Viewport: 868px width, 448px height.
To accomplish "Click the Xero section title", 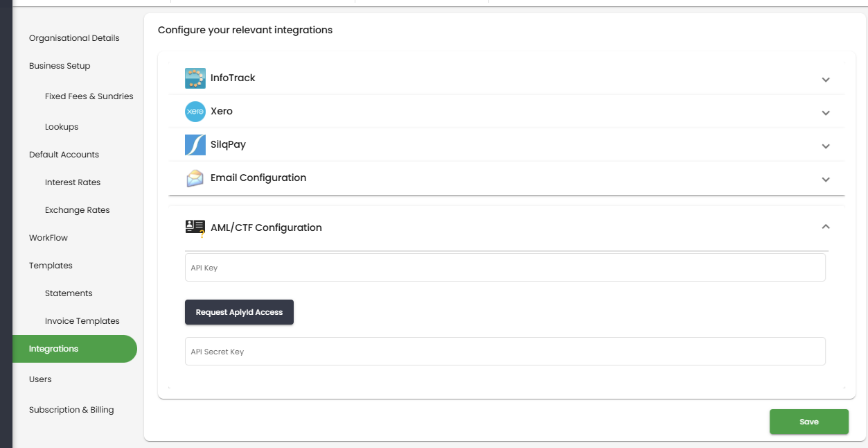I will 222,112.
